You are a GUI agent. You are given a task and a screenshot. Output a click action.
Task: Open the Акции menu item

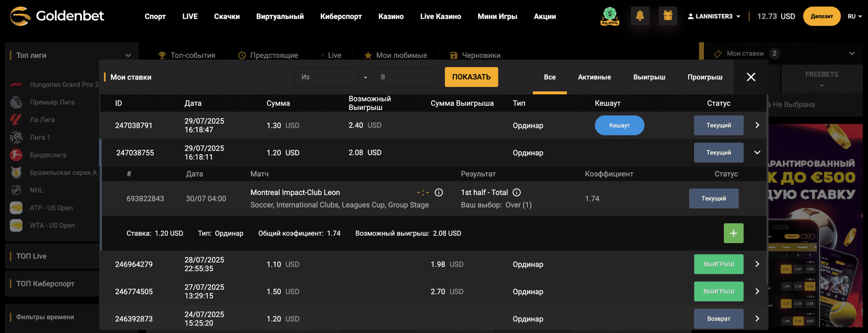click(x=545, y=16)
